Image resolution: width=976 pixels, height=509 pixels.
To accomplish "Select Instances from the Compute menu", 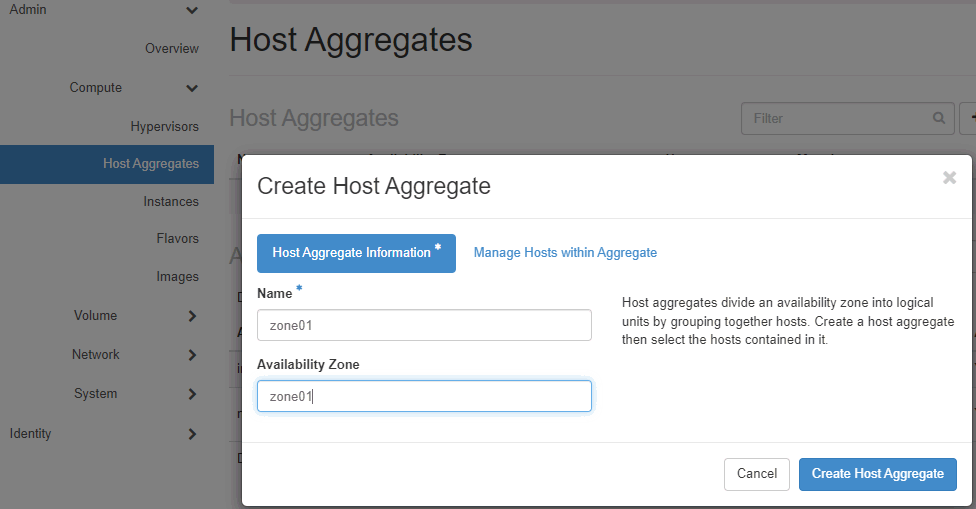I will [170, 202].
